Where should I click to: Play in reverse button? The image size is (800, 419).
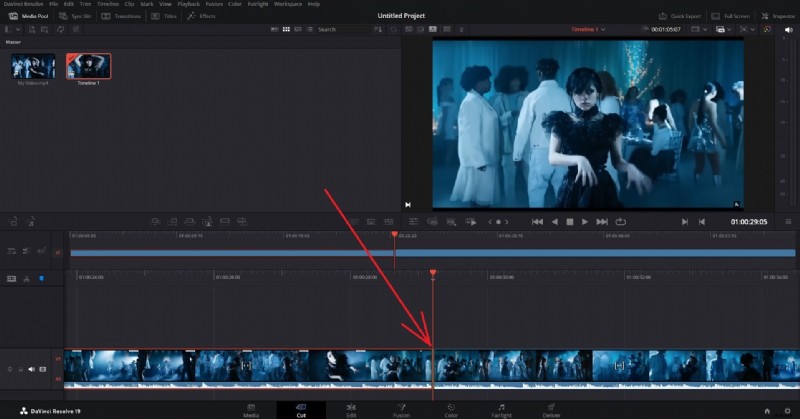(555, 222)
